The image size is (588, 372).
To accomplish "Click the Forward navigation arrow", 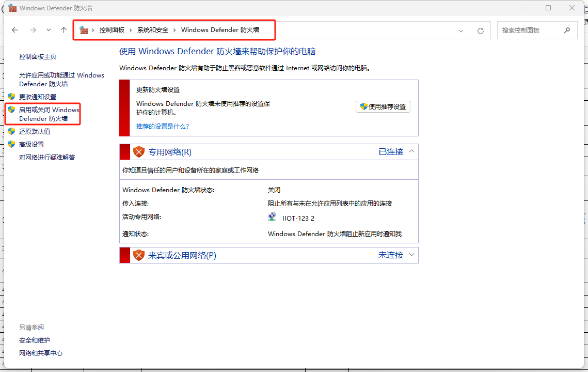I will tap(33, 30).
